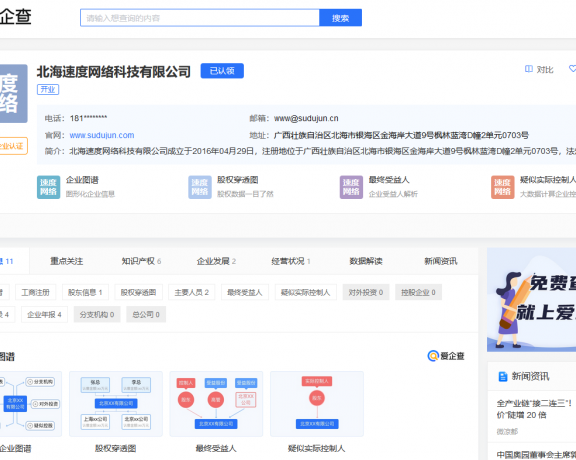Viewport: 576px width, 460px height.
Task: Click the 企查 site logo
Action: [15, 17]
